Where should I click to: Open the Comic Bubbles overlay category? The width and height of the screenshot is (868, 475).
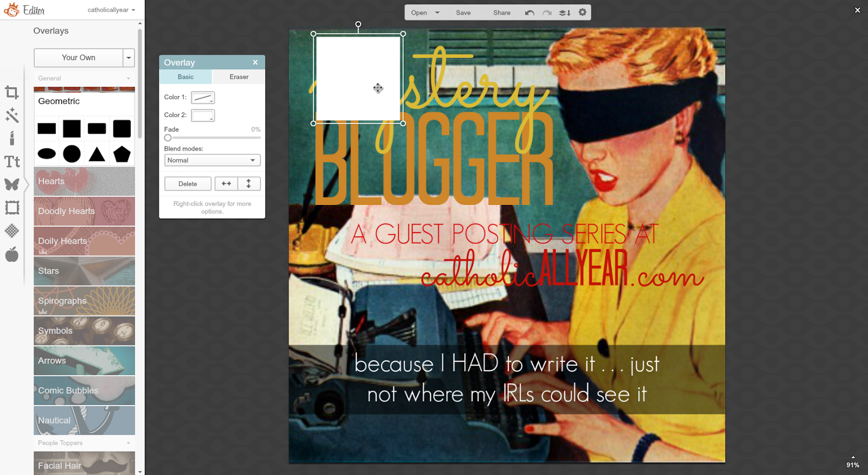tap(84, 390)
